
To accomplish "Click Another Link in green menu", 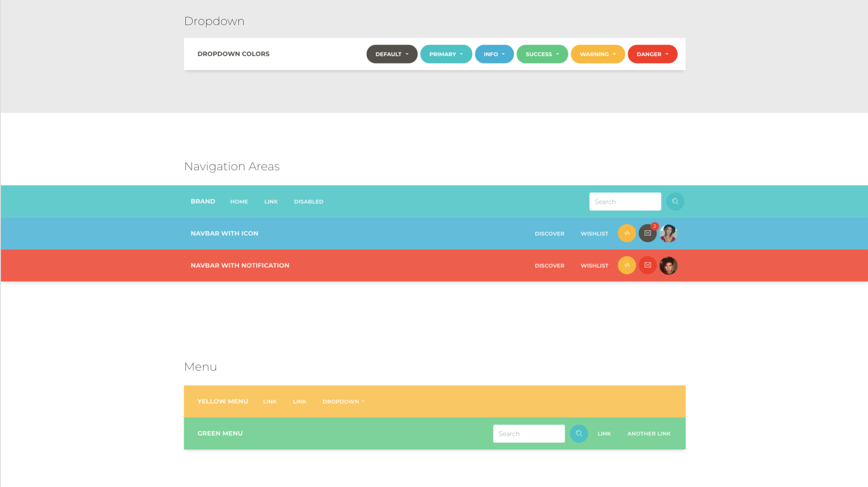I will [x=649, y=434].
